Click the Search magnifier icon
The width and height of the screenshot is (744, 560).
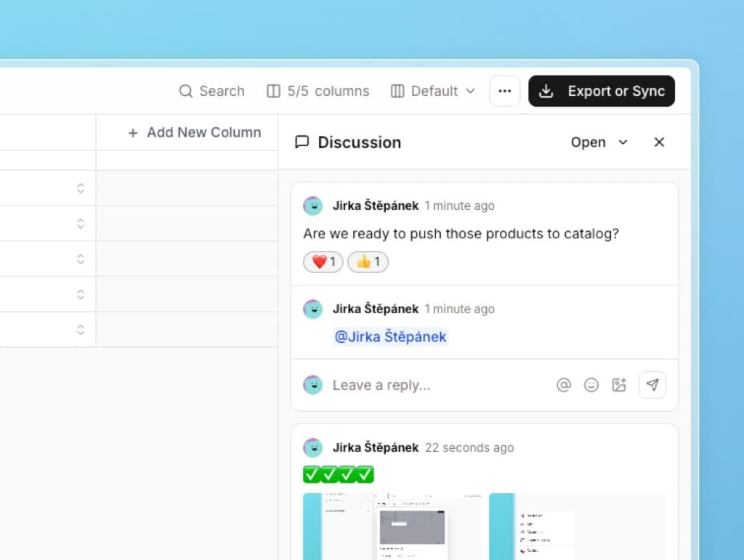click(x=185, y=91)
